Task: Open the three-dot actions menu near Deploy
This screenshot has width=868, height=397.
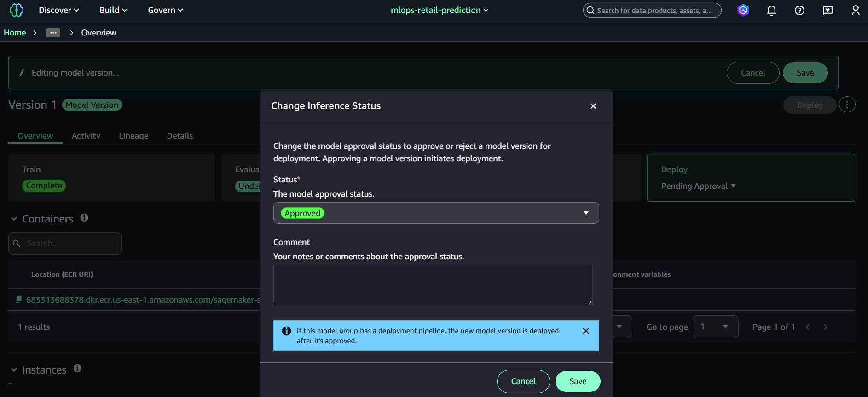Action: coord(847,105)
